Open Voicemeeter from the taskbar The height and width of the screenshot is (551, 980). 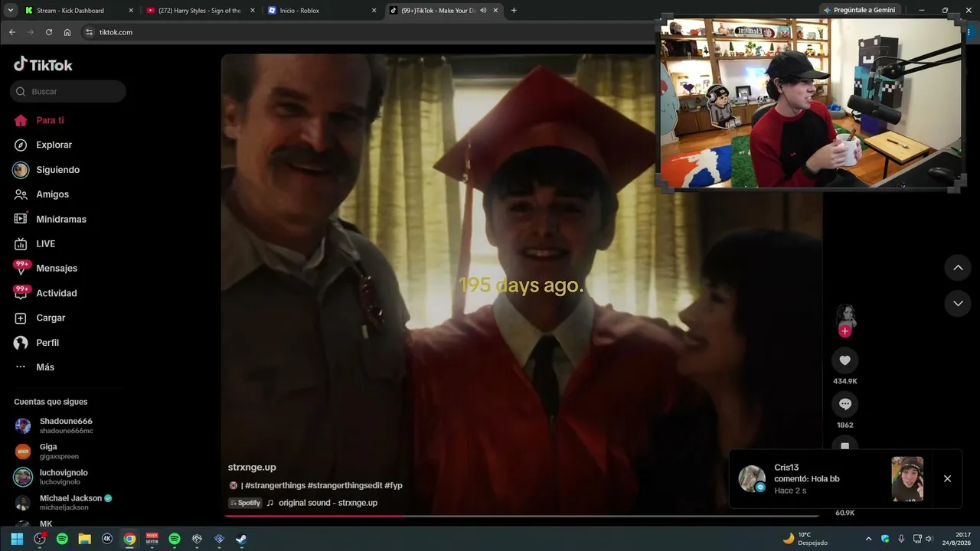(152, 539)
